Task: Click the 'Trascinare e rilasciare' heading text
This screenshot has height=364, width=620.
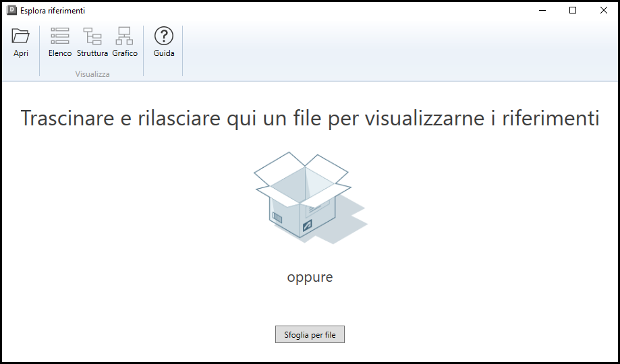Action: click(310, 118)
